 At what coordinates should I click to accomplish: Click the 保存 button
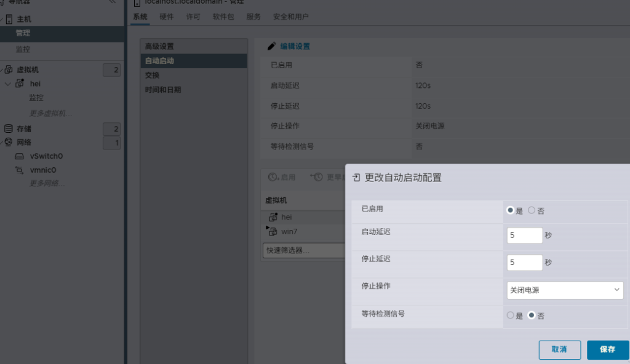(x=607, y=349)
